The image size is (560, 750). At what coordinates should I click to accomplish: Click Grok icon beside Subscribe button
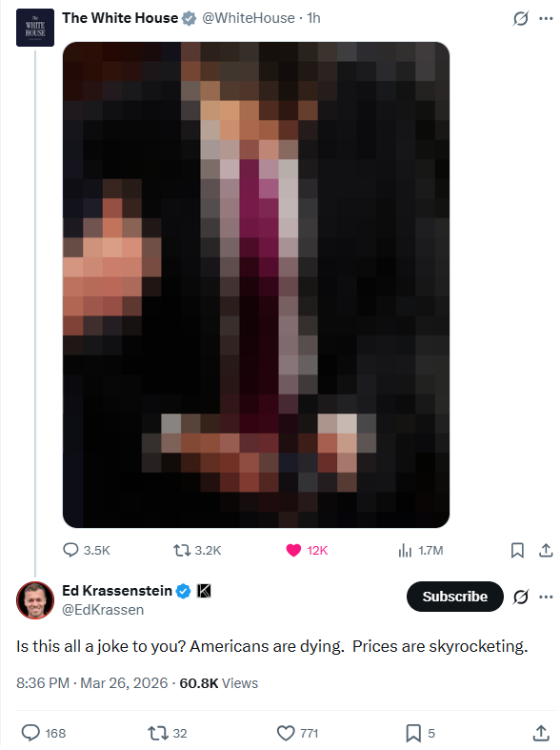tap(520, 597)
